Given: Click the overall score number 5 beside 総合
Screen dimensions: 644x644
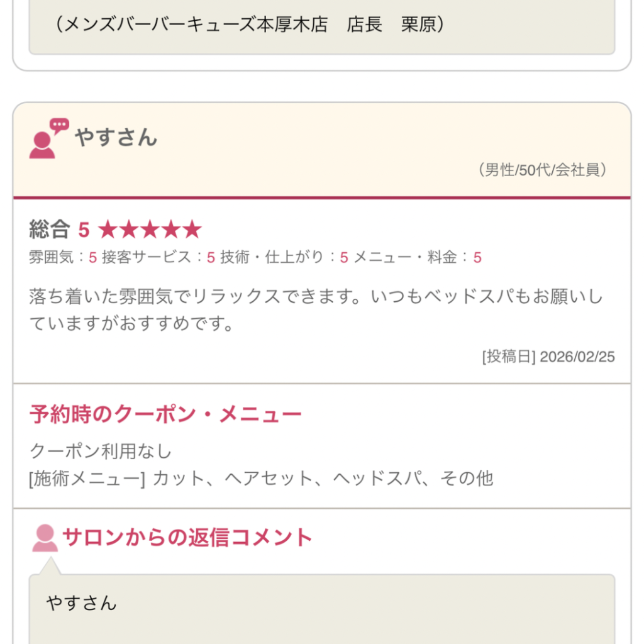Looking at the screenshot, I should (84, 230).
